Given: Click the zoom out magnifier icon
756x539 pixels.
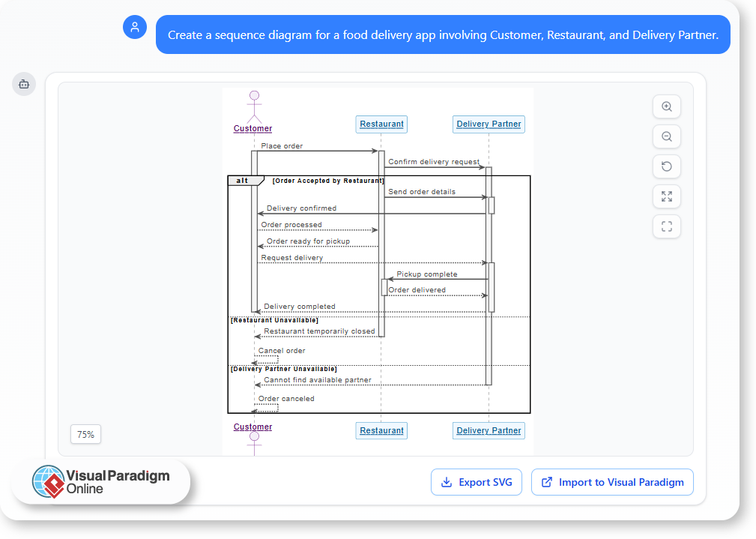Looking at the screenshot, I should [x=666, y=137].
